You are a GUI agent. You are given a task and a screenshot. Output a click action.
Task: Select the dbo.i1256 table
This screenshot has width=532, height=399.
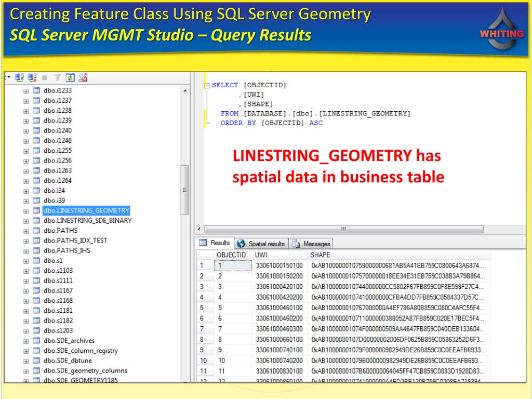58,161
